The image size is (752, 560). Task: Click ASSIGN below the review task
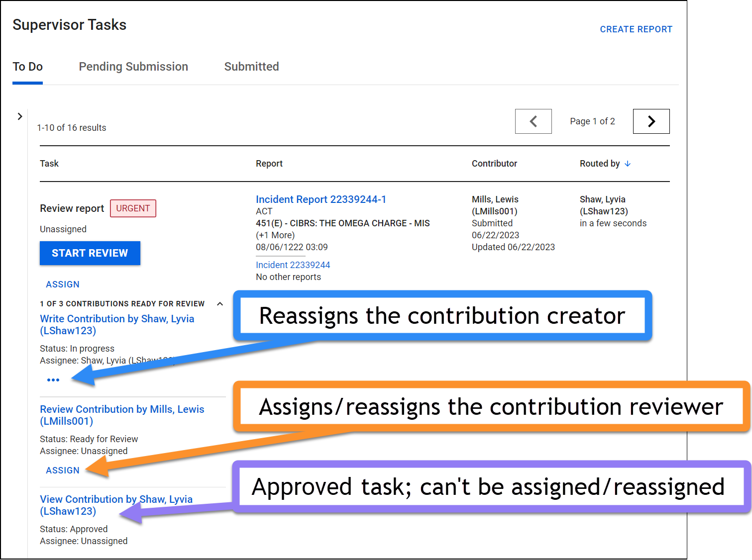click(62, 284)
